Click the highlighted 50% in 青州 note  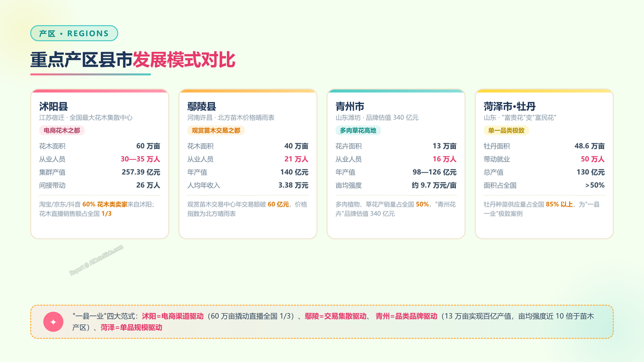[x=423, y=204]
